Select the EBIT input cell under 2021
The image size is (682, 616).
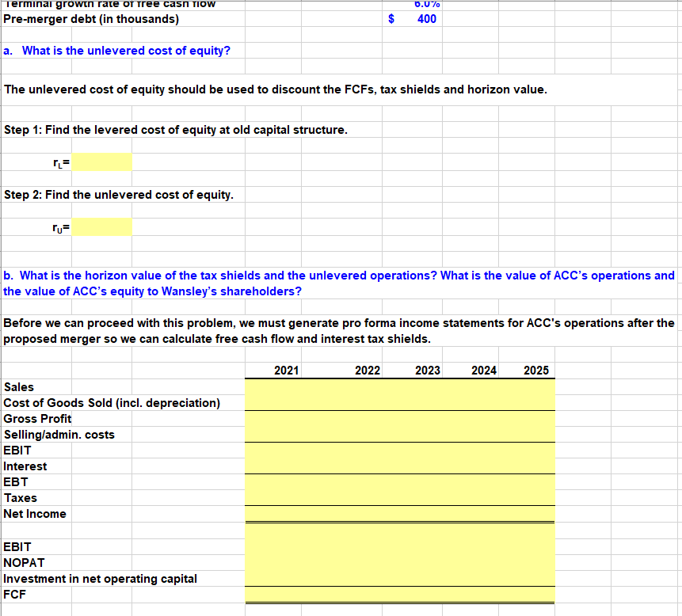[273, 451]
